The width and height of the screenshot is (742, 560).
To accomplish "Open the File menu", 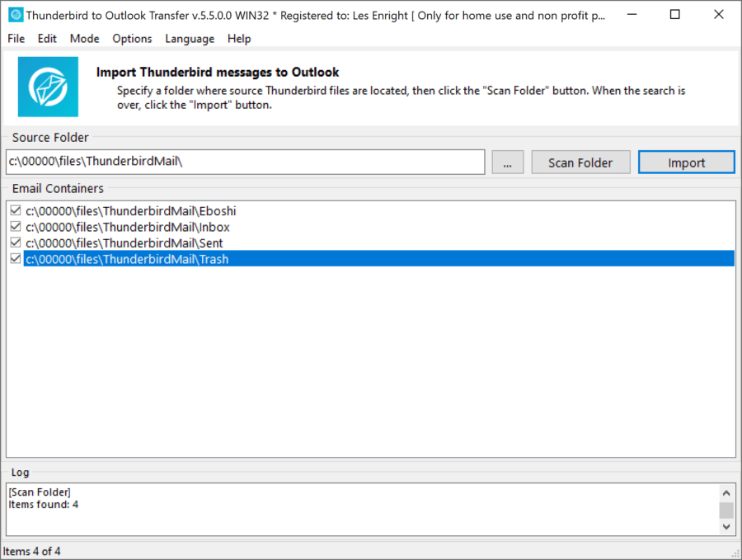I will pyautogui.click(x=16, y=39).
